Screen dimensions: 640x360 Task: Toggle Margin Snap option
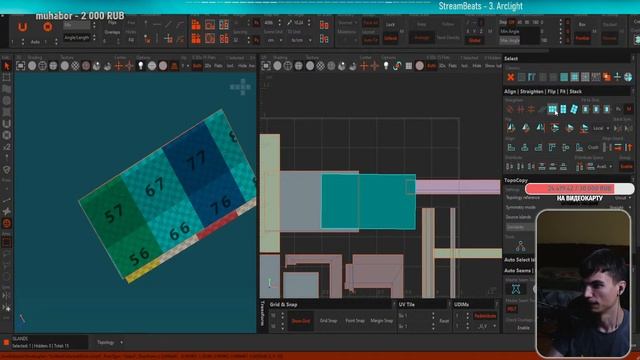pos(382,321)
